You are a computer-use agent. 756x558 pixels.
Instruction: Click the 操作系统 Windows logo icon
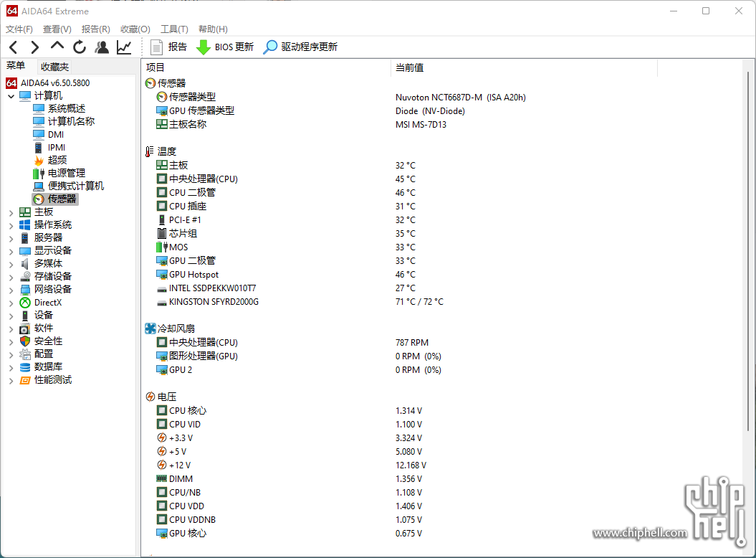[25, 225]
